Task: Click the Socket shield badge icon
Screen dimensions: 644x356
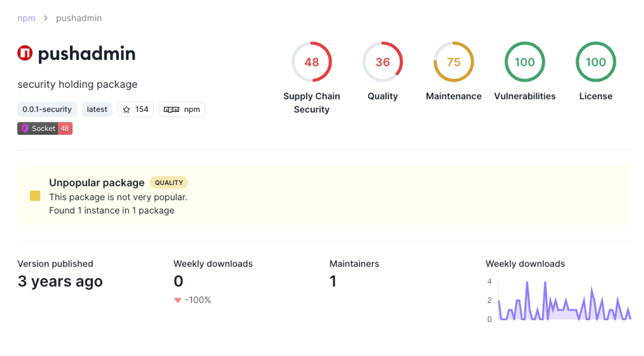Action: [x=25, y=128]
